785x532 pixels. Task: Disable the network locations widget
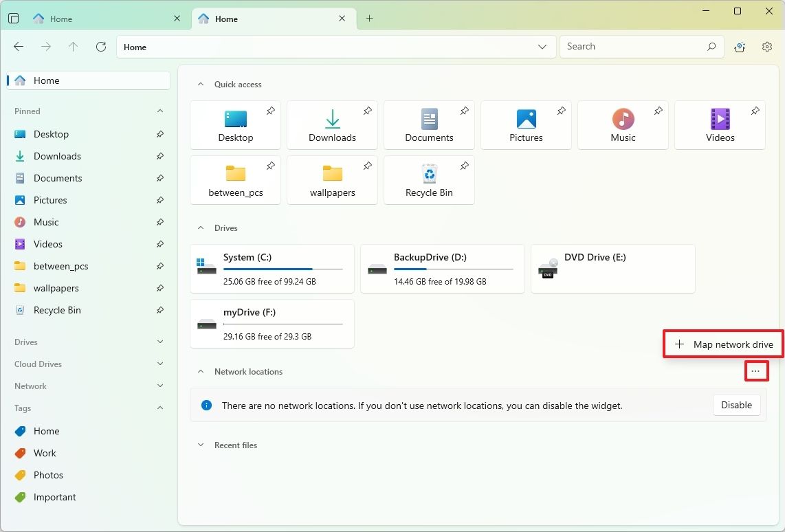click(736, 405)
